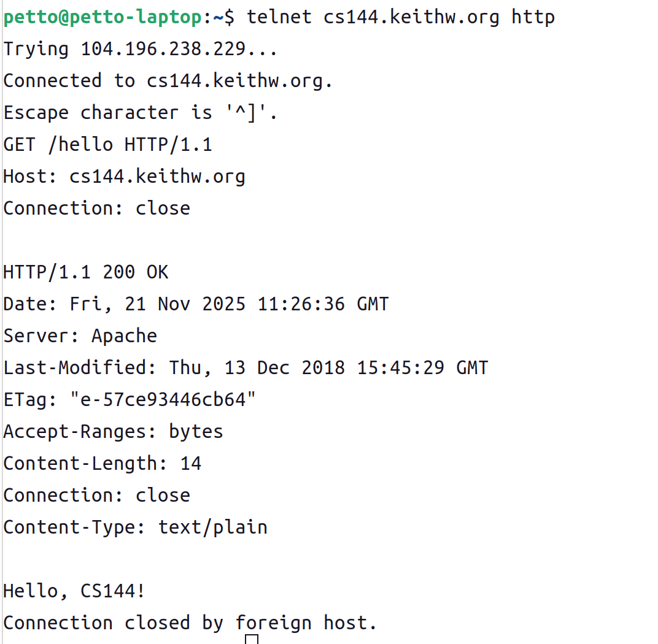Click the 'Connected to cs144.keithw.org.' line

click(168, 80)
